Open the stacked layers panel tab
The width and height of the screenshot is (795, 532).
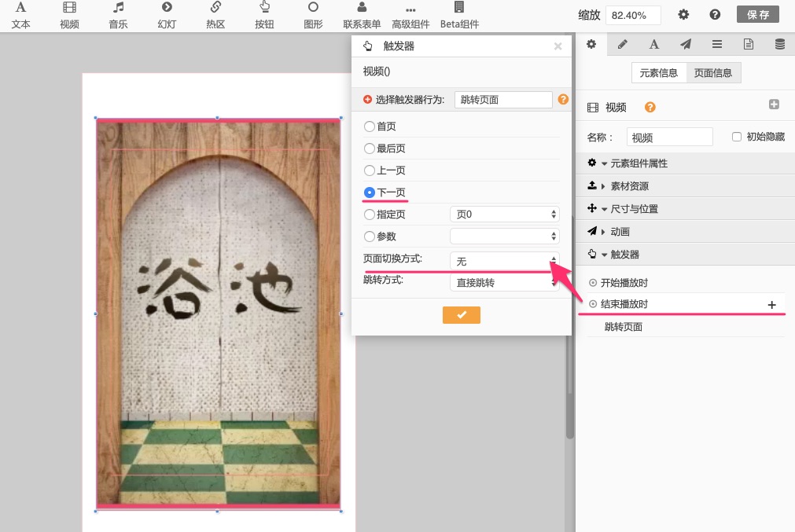pyautogui.click(x=780, y=44)
